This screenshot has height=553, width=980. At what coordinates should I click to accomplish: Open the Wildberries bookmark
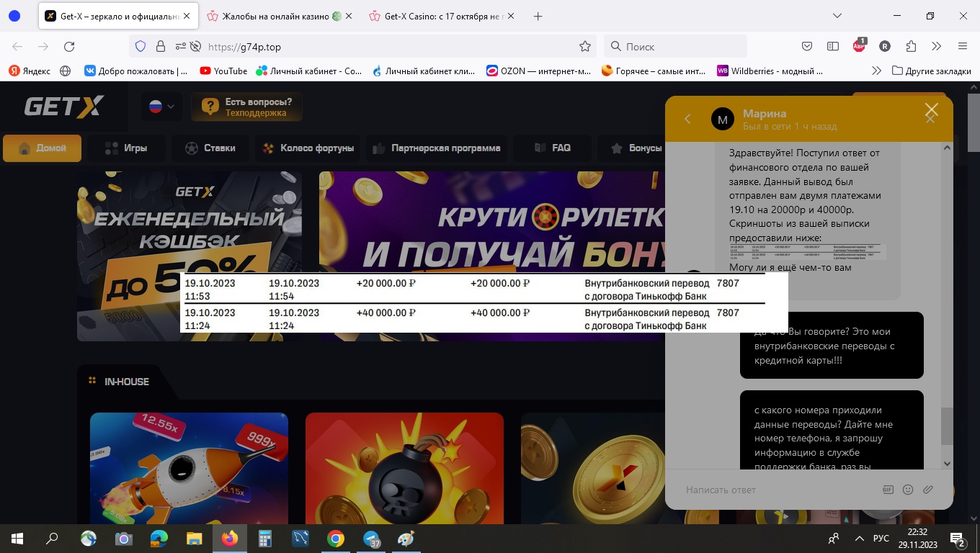(x=770, y=71)
